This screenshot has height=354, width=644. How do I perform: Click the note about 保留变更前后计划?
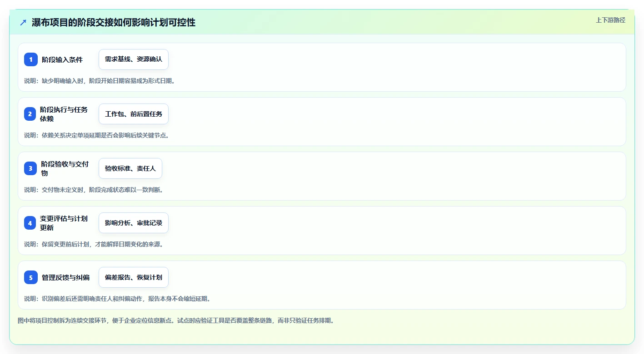click(x=94, y=244)
